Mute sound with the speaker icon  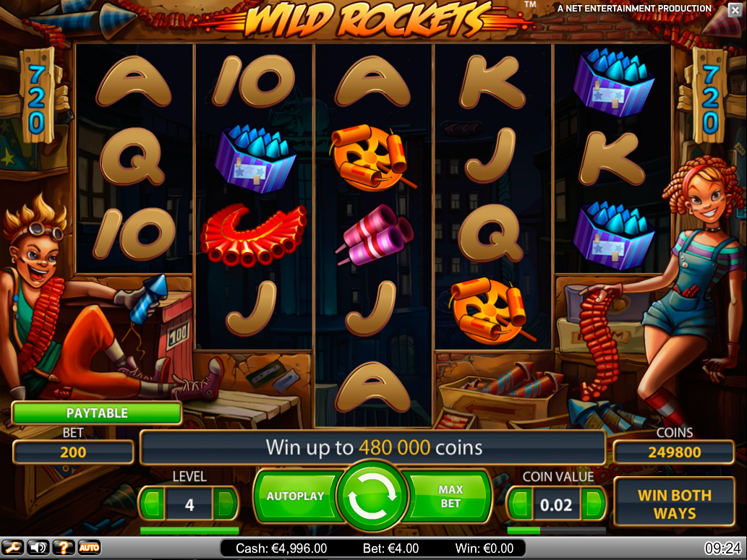pos(38,548)
